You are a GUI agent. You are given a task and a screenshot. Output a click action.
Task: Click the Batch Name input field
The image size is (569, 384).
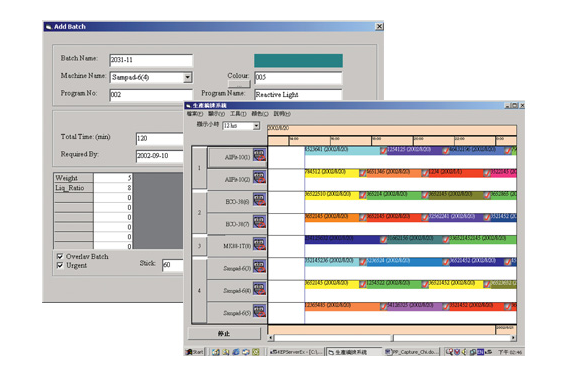151,60
